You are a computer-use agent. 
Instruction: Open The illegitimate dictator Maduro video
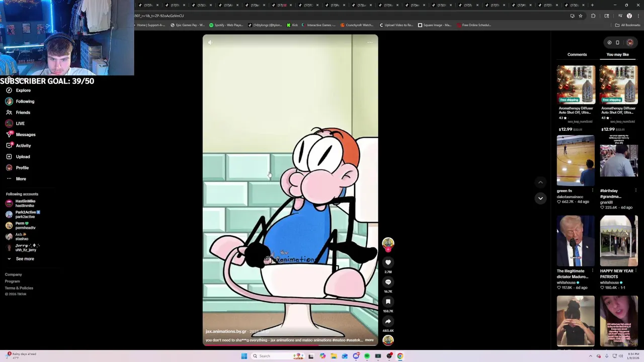(576, 241)
